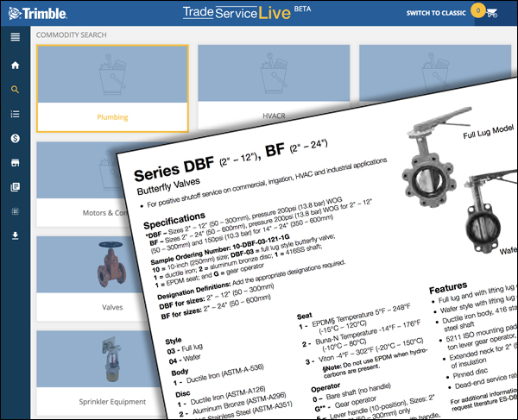Go to Home via sidebar house icon
Viewport: 518px width, 420px height.
coord(16,66)
